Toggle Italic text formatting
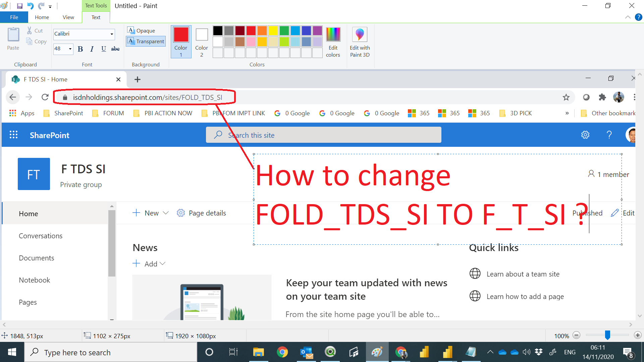This screenshot has height=362, width=644. coord(92,49)
